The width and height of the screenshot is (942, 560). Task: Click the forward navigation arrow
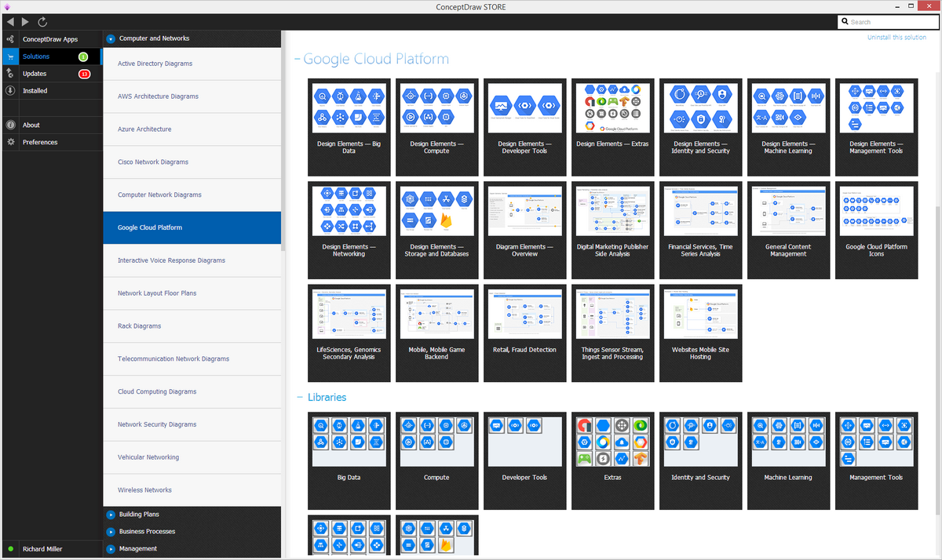click(26, 22)
